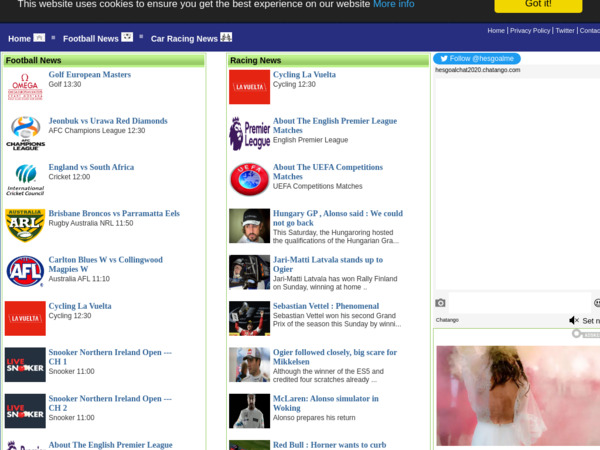The height and width of the screenshot is (450, 600).
Task: Click Live Snooker logo for CH 1
Action: [x=25, y=365]
